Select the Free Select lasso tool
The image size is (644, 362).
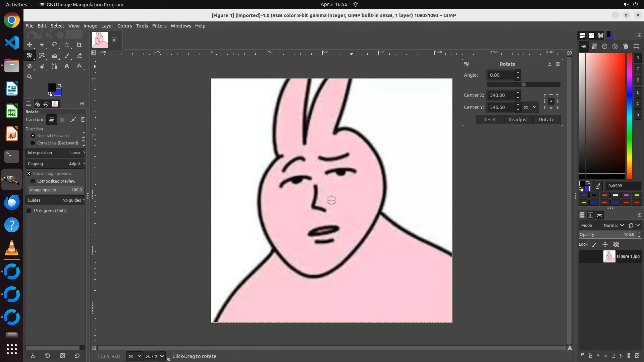point(54,45)
